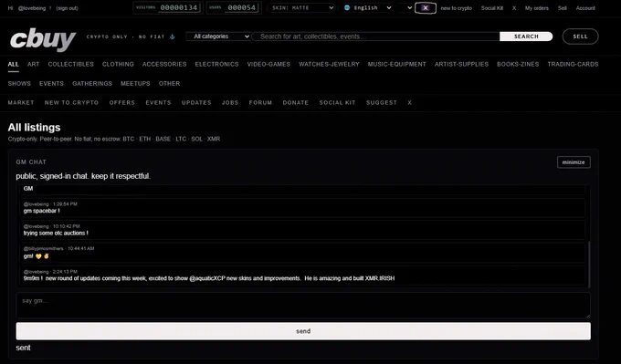Click the 'gm spacebar !' chat message
The width and height of the screenshot is (621, 364).
point(42,211)
